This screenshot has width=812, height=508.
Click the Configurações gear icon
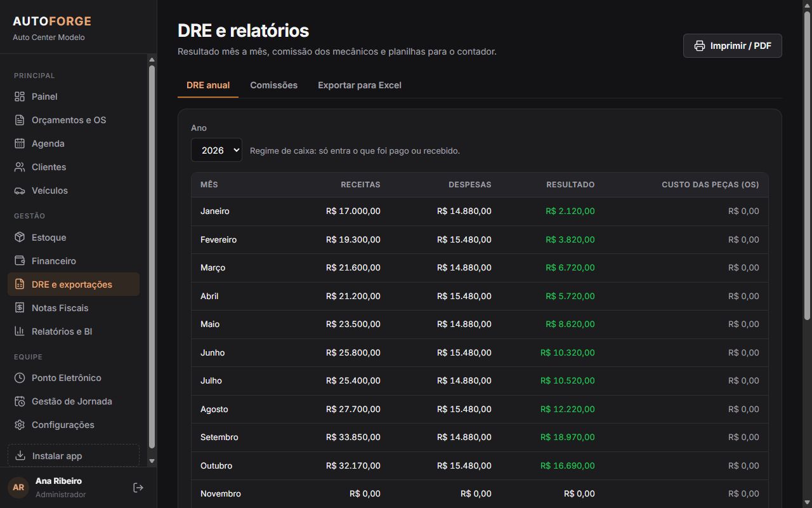coord(20,425)
